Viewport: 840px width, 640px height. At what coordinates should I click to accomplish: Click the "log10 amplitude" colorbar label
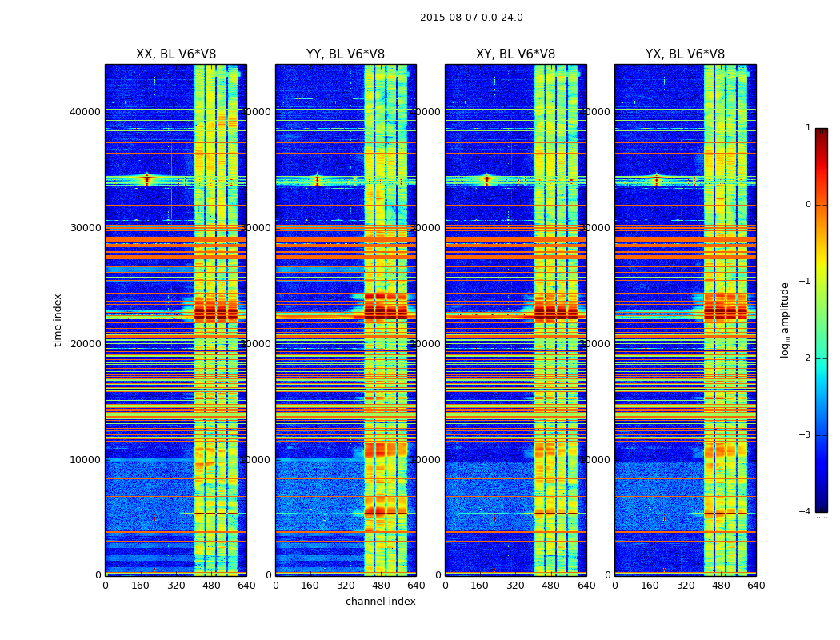(786, 320)
